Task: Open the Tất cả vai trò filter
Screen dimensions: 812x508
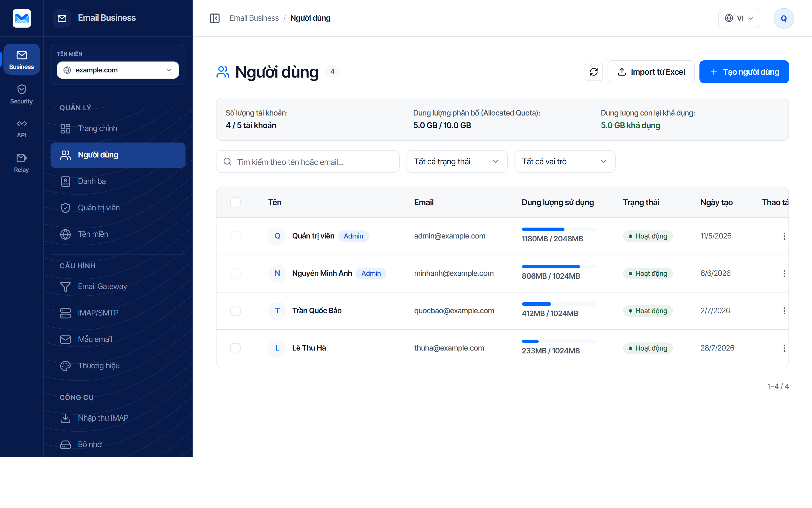Action: point(564,161)
